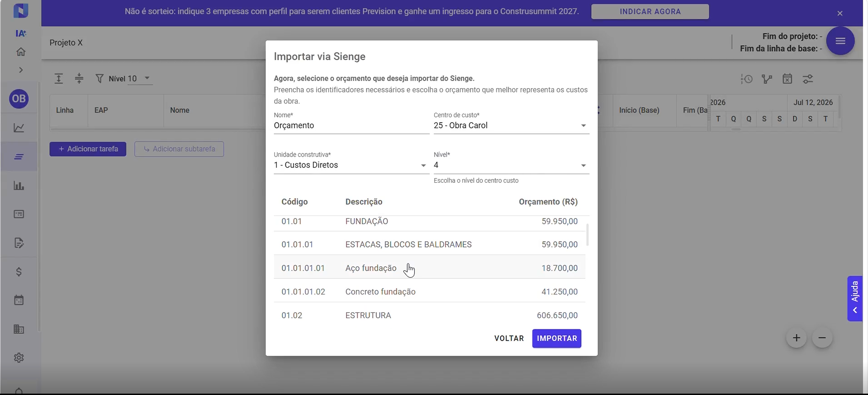Click the Jul 12, 2026 timeline header
This screenshot has height=395, width=868.
click(x=813, y=103)
